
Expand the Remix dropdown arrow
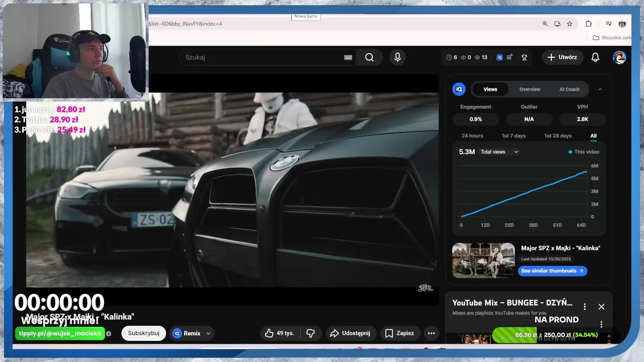(208, 333)
